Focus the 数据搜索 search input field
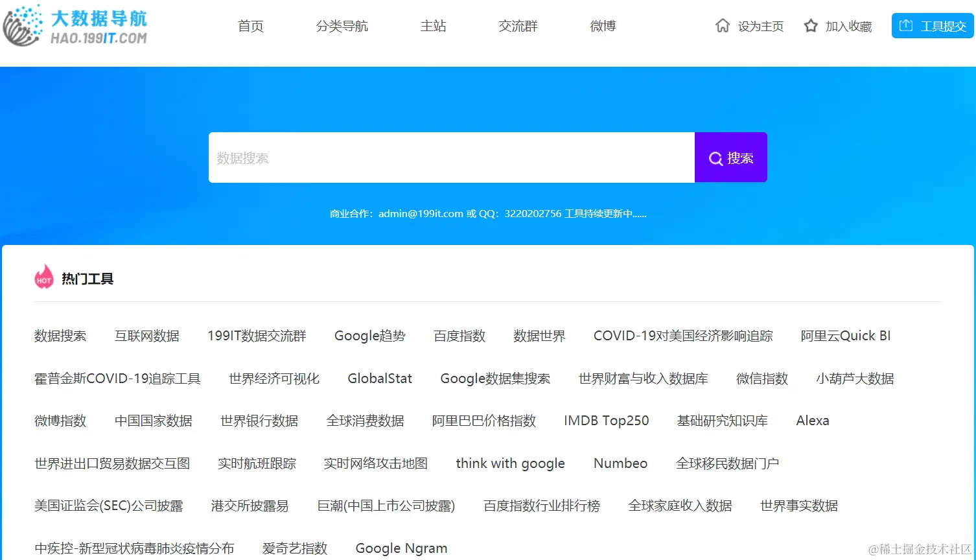This screenshot has height=560, width=976. pos(452,157)
